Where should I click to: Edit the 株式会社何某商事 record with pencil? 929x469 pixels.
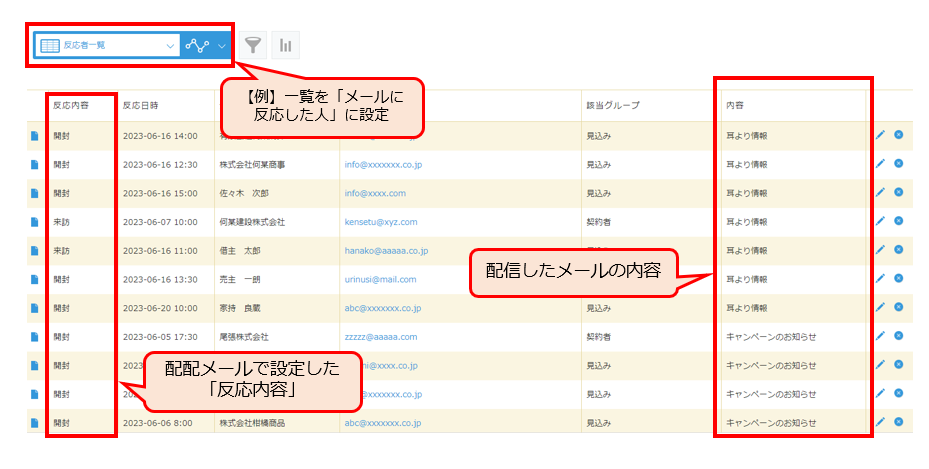880,163
